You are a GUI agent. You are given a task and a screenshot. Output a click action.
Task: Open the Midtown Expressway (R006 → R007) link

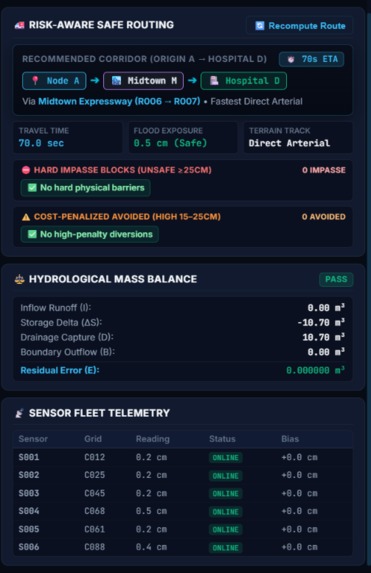click(x=119, y=101)
